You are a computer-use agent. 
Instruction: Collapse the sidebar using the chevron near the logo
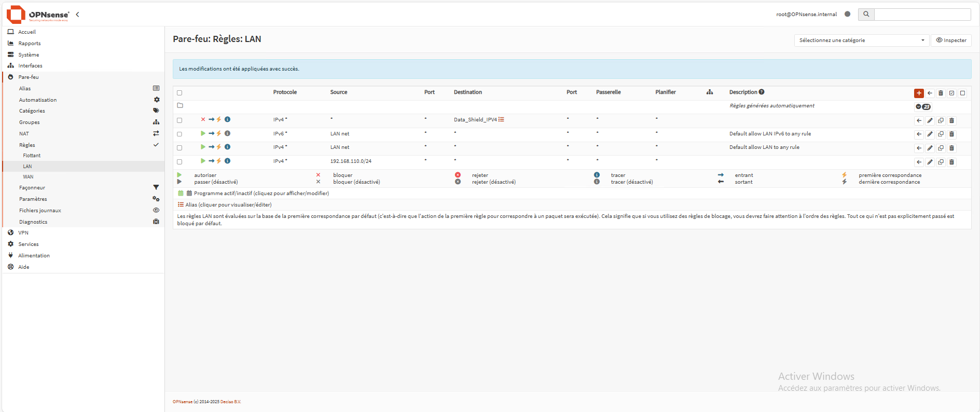(x=77, y=15)
